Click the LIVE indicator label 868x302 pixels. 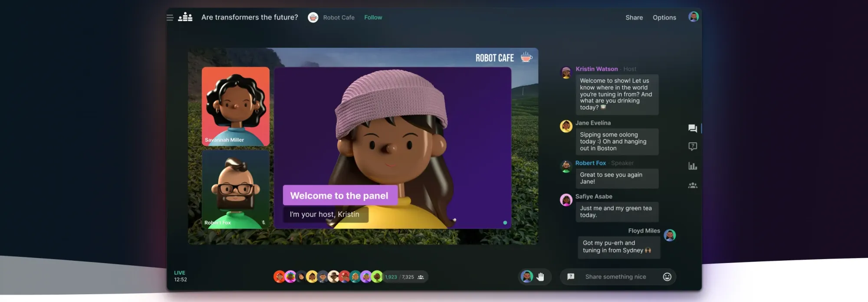coord(180,273)
